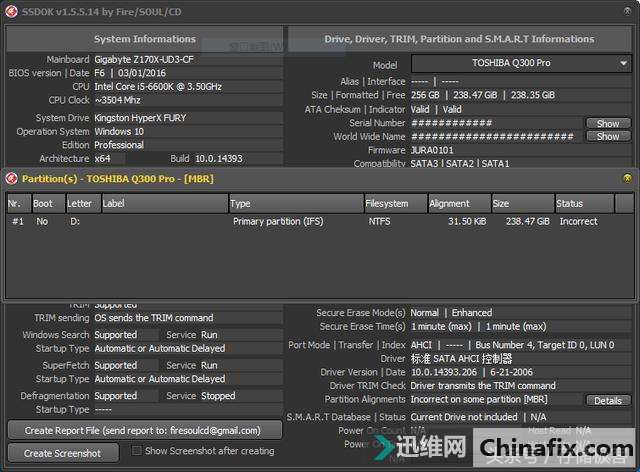
Task: Click 'Driver transmits the TRIM command' text
Action: 483,385
